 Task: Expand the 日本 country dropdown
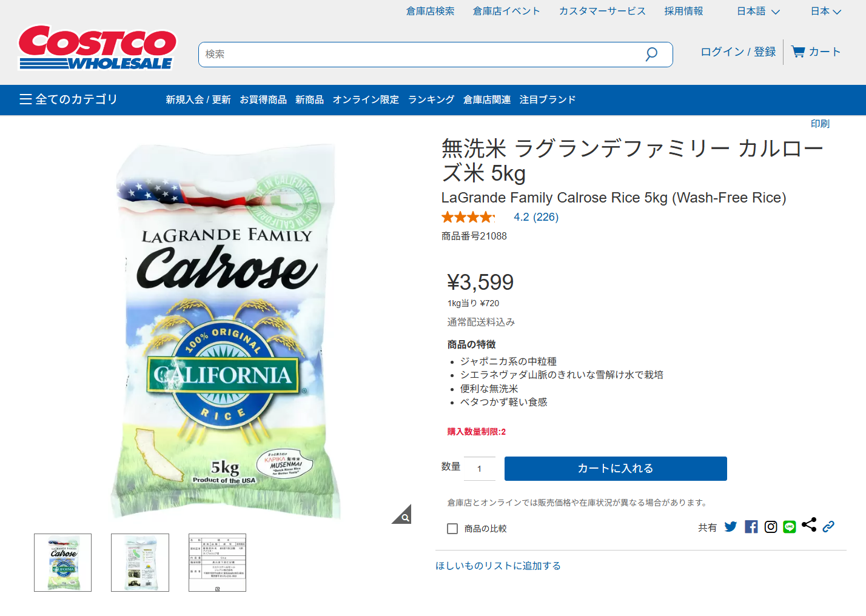(x=825, y=12)
